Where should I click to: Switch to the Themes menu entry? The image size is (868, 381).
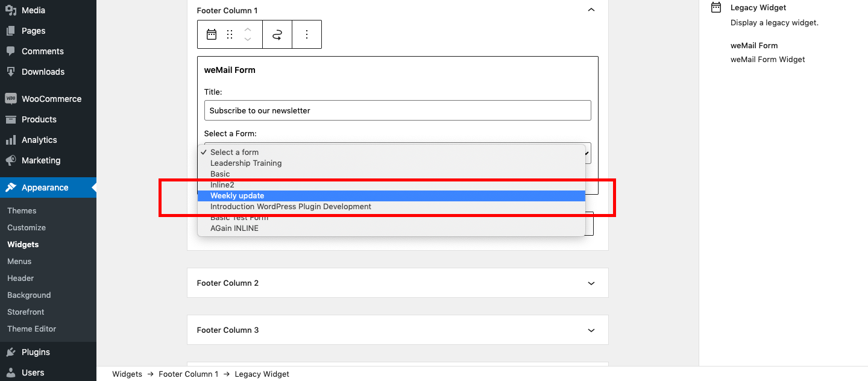22,210
